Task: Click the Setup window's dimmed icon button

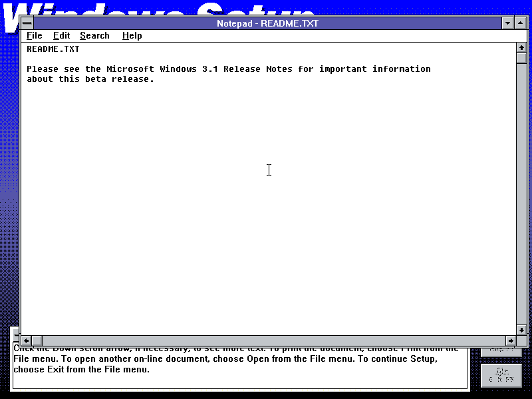Action: (501, 376)
